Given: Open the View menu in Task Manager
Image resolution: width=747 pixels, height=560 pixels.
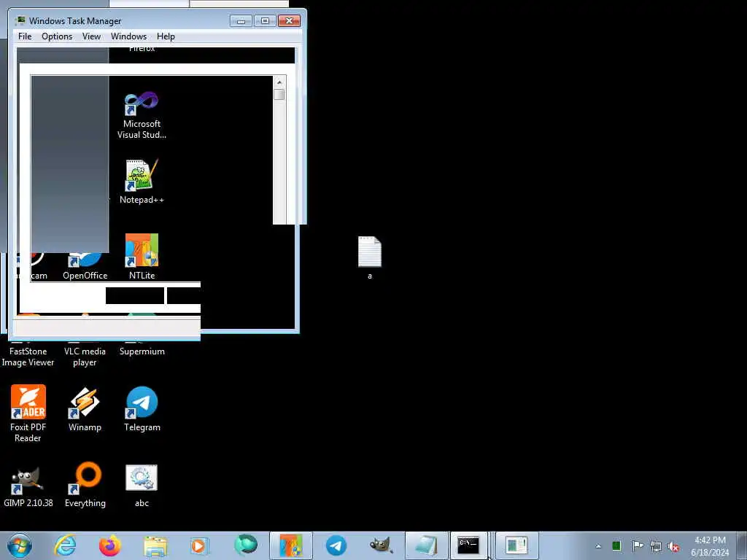Looking at the screenshot, I should coord(91,36).
